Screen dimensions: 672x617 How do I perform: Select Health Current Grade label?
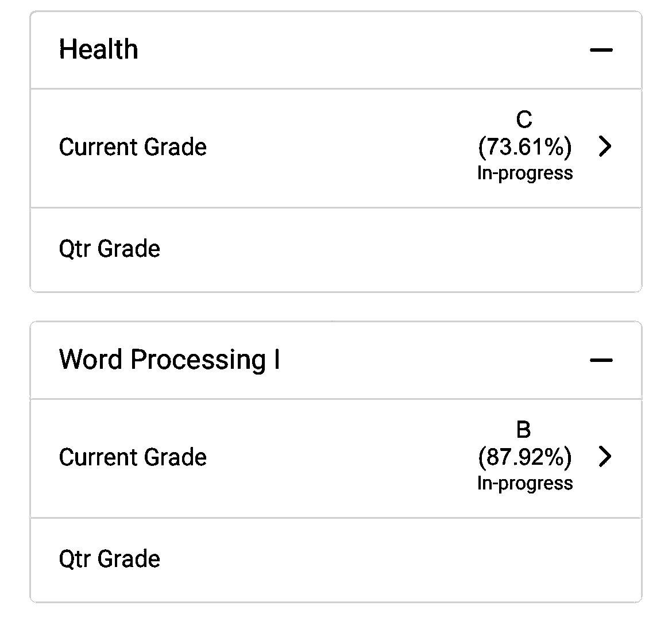[x=133, y=147]
